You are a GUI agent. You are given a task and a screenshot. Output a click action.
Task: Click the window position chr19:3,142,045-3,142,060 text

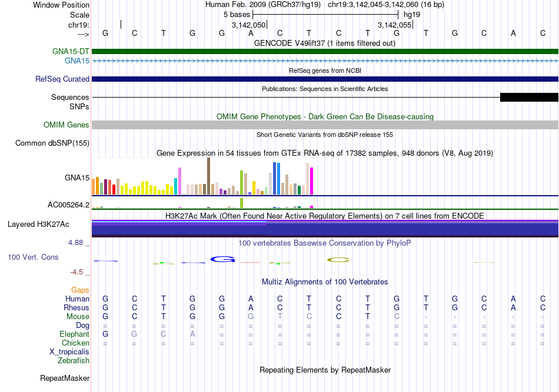tap(386, 5)
